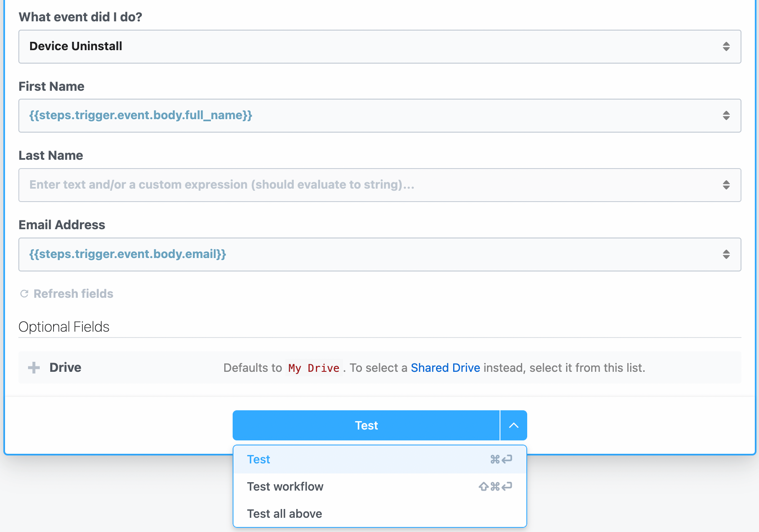Choose 'Test all above' from the menu

(x=379, y=514)
